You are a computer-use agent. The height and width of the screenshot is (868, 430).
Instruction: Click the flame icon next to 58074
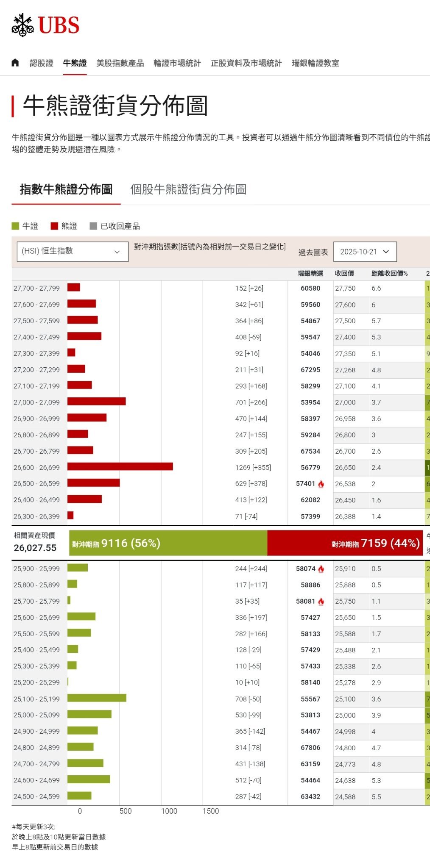321,569
